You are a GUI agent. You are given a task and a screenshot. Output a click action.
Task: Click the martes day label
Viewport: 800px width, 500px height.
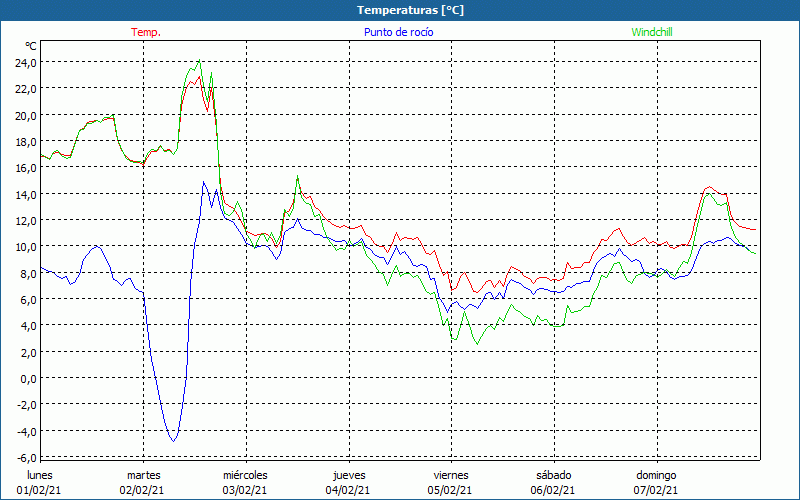143,475
